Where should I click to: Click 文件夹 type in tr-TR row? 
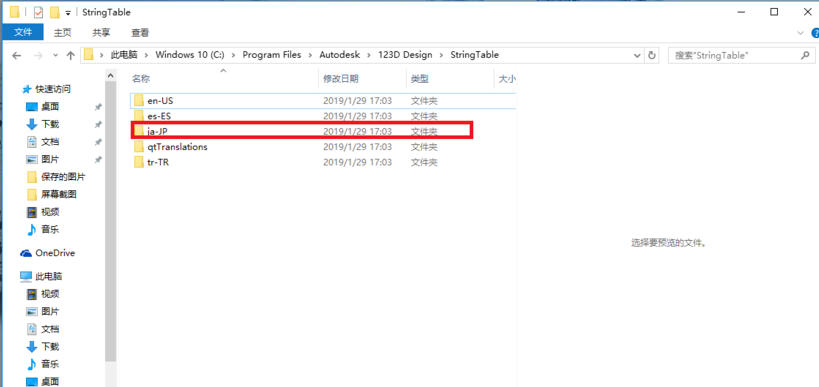click(424, 162)
